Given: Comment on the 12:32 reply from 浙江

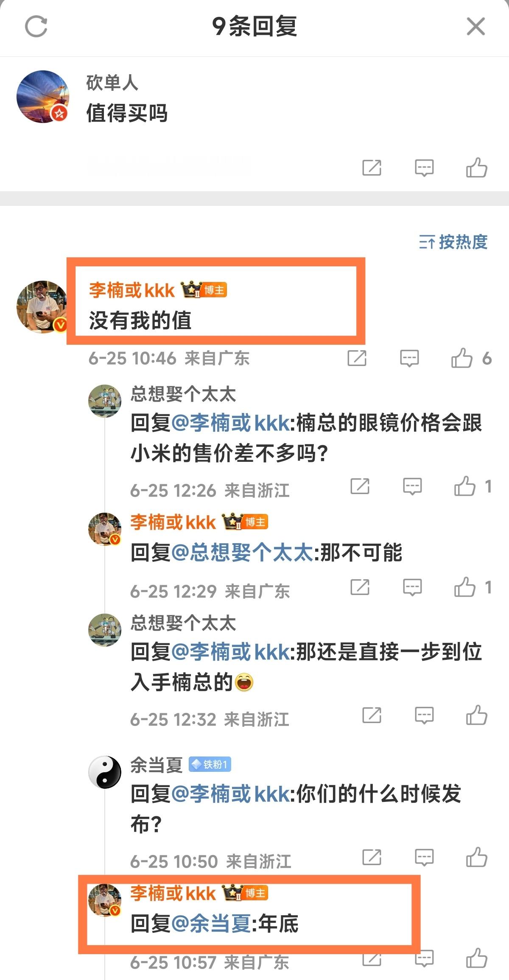Looking at the screenshot, I should 424,715.
